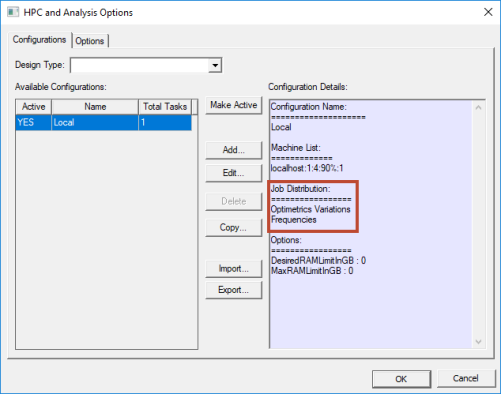Select the Local configuration name cell
Image resolution: width=501 pixels, height=394 pixels.
pos(95,122)
